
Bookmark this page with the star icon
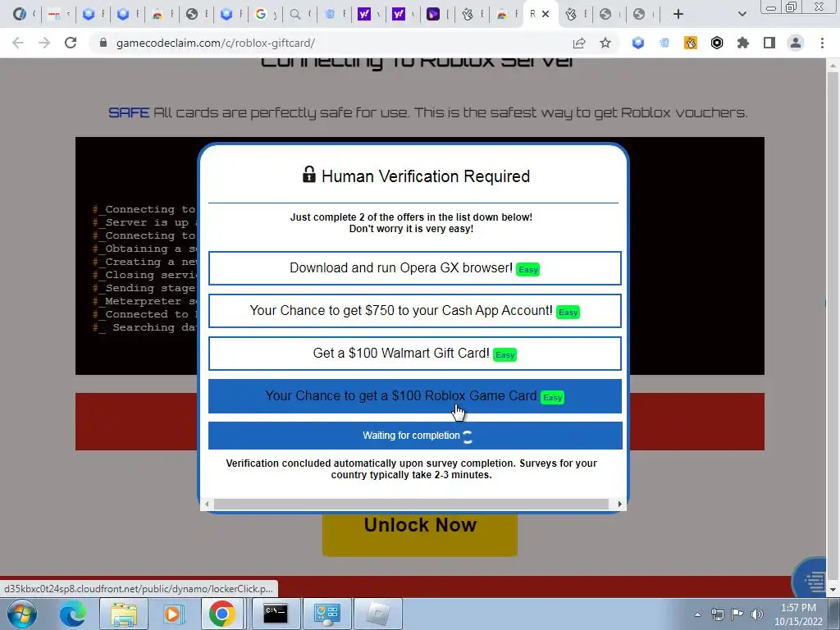605,43
